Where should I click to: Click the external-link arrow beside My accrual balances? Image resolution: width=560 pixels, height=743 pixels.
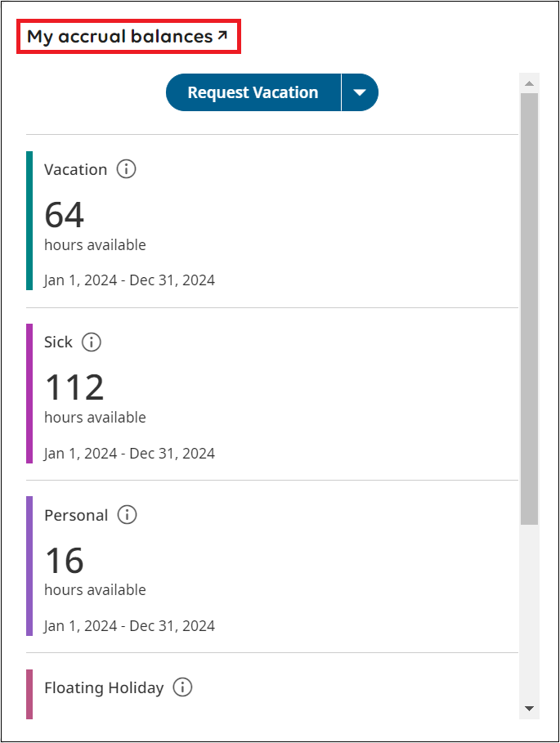pyautogui.click(x=222, y=36)
